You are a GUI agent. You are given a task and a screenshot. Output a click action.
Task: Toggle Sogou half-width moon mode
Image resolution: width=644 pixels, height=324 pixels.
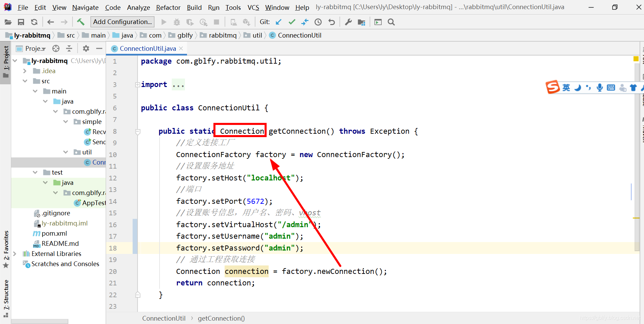(x=578, y=88)
